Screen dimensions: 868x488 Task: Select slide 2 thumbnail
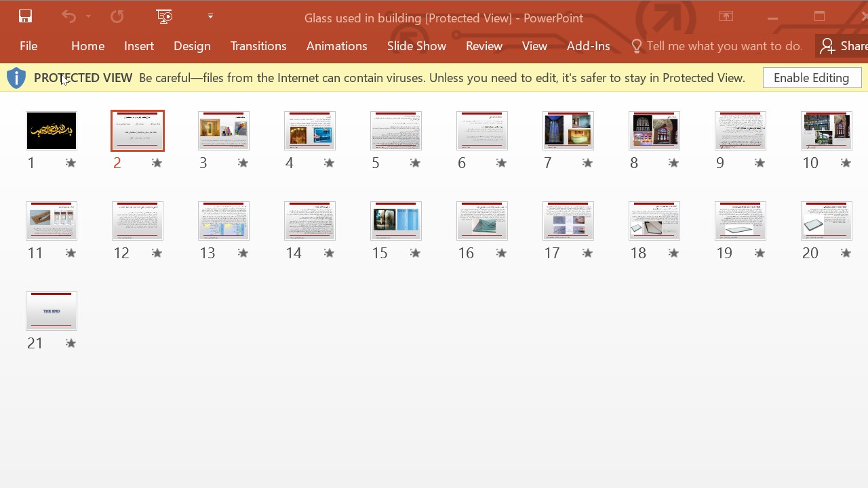click(138, 131)
